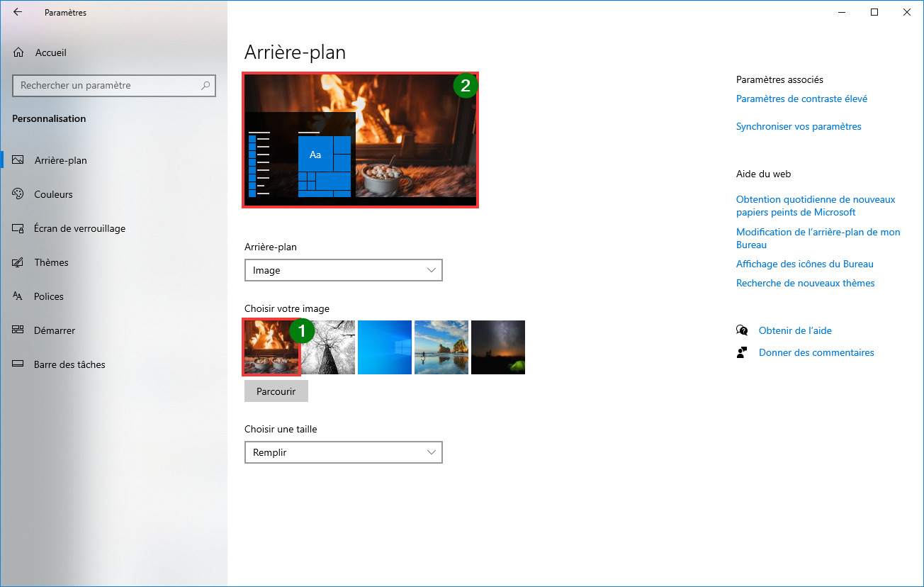This screenshot has width=924, height=587.
Task: Open the Polices section
Action: 113,296
